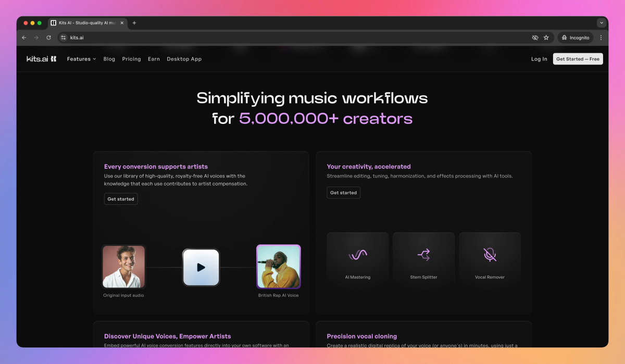Open the Blog page
625x364 pixels.
pyautogui.click(x=109, y=59)
